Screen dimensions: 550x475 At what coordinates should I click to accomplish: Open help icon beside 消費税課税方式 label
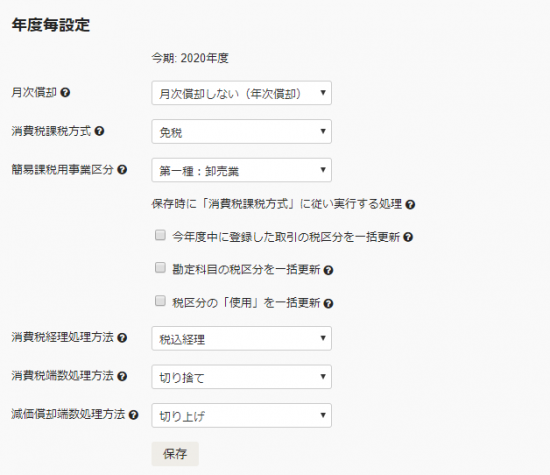tap(100, 131)
